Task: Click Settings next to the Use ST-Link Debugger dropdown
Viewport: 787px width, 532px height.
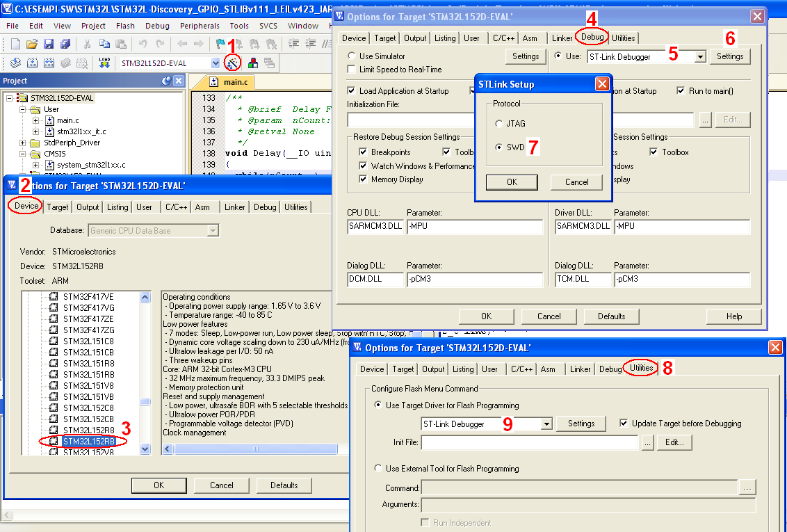Action: [x=730, y=56]
